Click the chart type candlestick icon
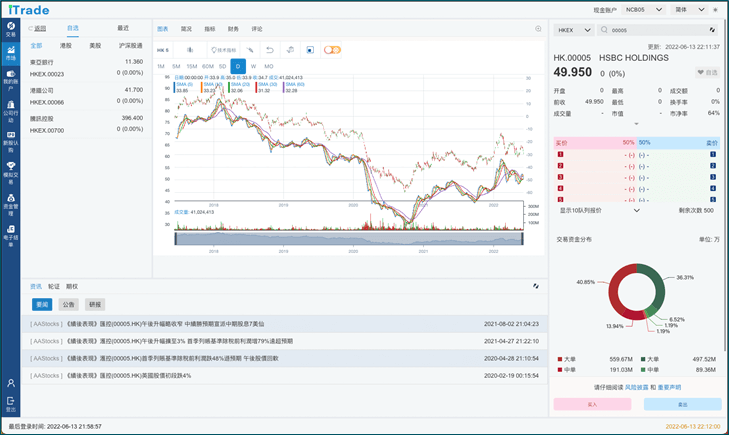The image size is (729, 435). [188, 50]
